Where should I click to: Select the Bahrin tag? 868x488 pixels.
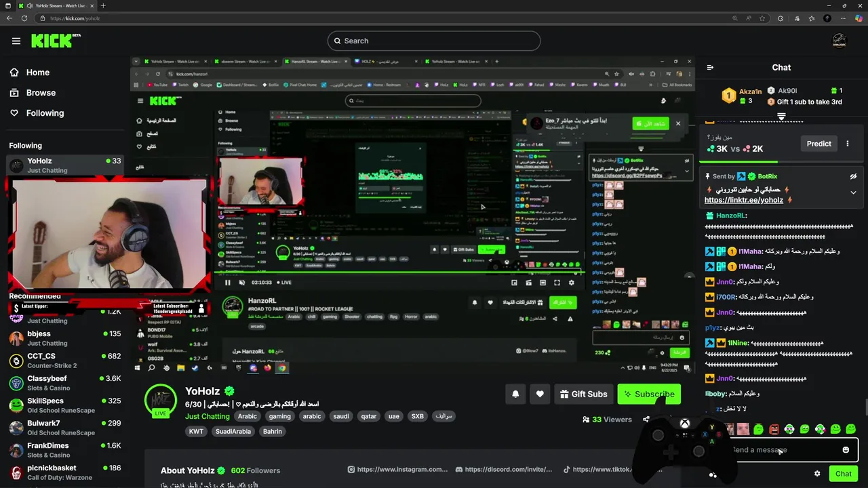tap(273, 431)
